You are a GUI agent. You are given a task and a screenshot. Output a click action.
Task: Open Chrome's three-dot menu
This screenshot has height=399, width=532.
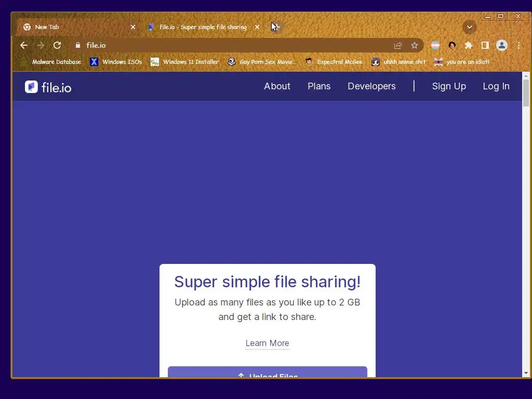tap(518, 46)
